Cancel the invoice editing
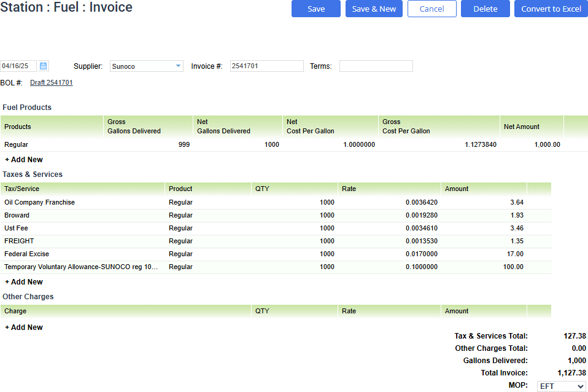This screenshot has height=392, width=588. [431, 9]
